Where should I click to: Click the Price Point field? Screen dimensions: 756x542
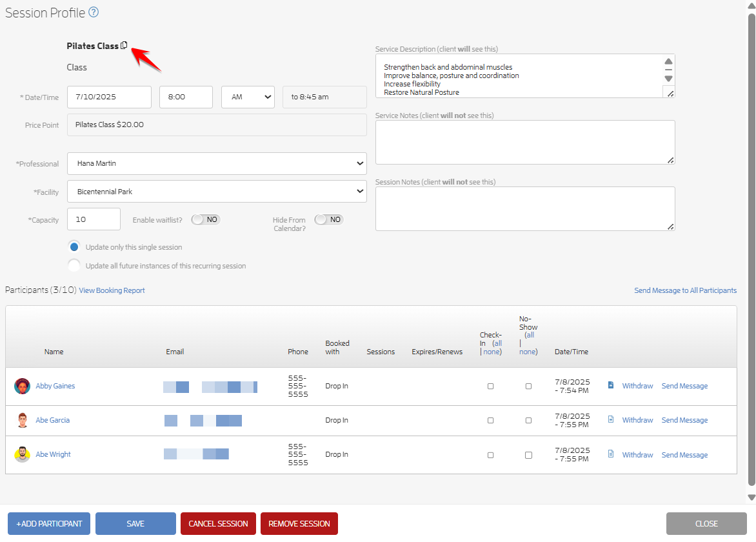coord(217,125)
